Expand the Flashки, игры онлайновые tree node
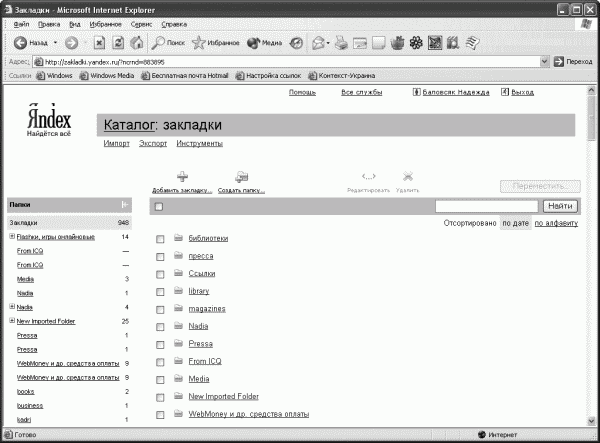The height and width of the screenshot is (443, 600). 12,236
